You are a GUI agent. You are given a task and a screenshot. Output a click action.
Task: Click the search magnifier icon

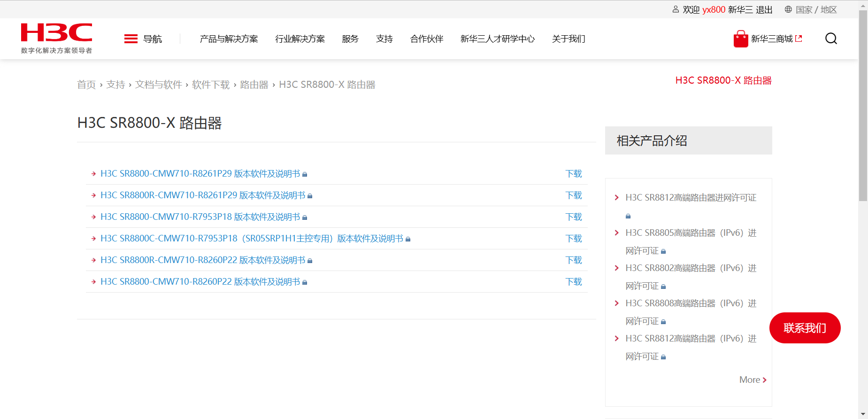tap(831, 39)
